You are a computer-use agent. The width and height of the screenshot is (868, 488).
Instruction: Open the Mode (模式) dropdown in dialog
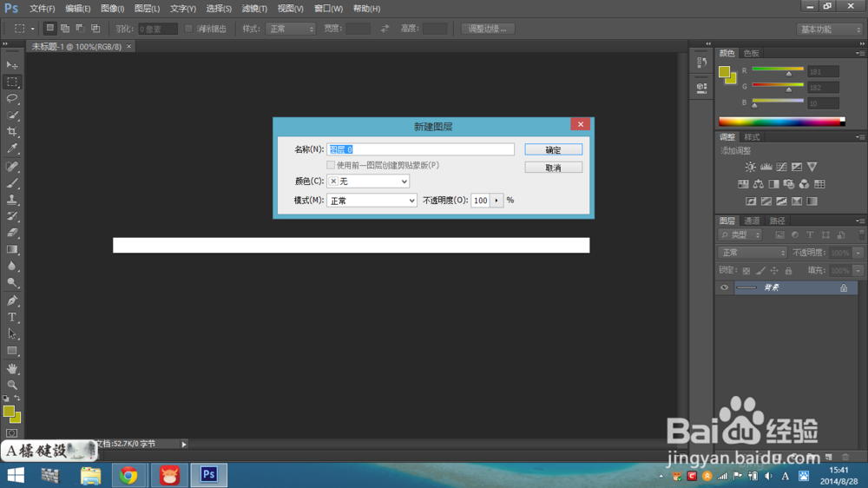(x=372, y=201)
